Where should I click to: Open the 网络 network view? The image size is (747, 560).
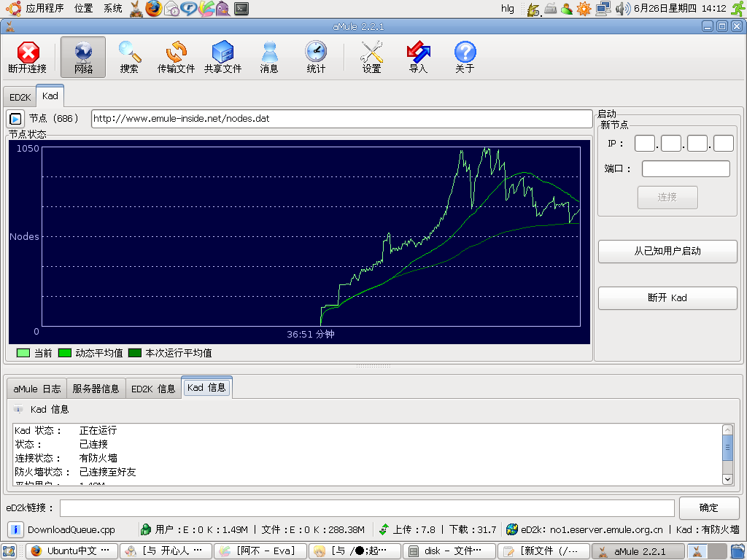83,57
